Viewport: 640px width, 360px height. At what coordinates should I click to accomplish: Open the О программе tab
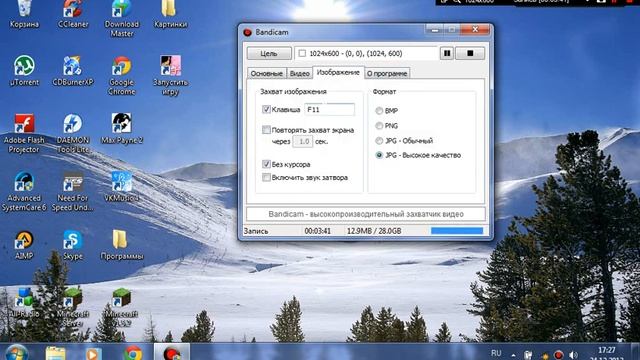coord(387,73)
